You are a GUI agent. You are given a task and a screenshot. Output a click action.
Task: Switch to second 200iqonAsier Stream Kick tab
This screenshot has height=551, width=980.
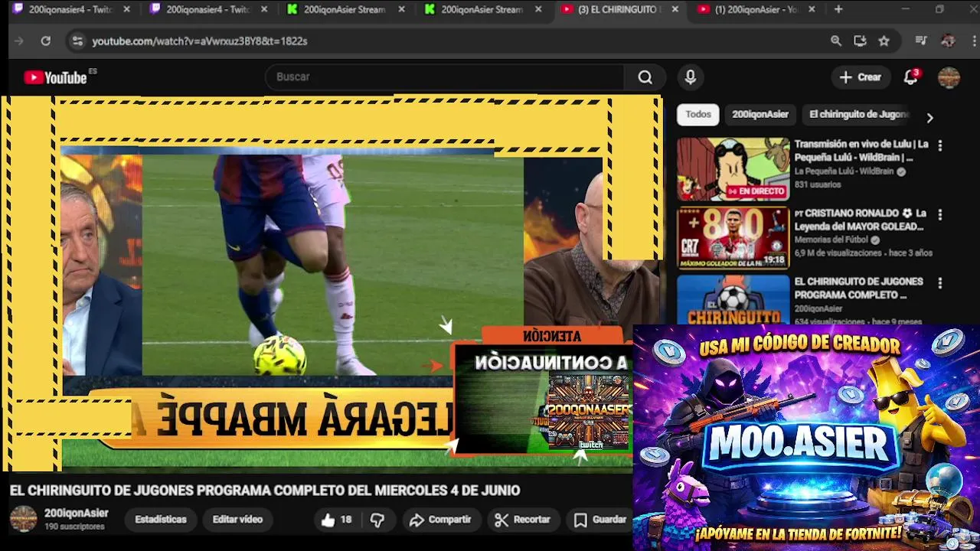pyautogui.click(x=482, y=10)
